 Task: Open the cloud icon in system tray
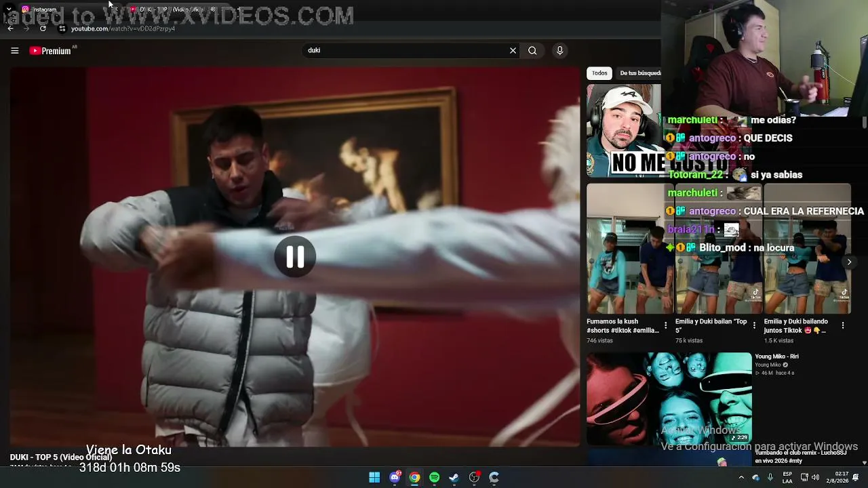pyautogui.click(x=756, y=477)
